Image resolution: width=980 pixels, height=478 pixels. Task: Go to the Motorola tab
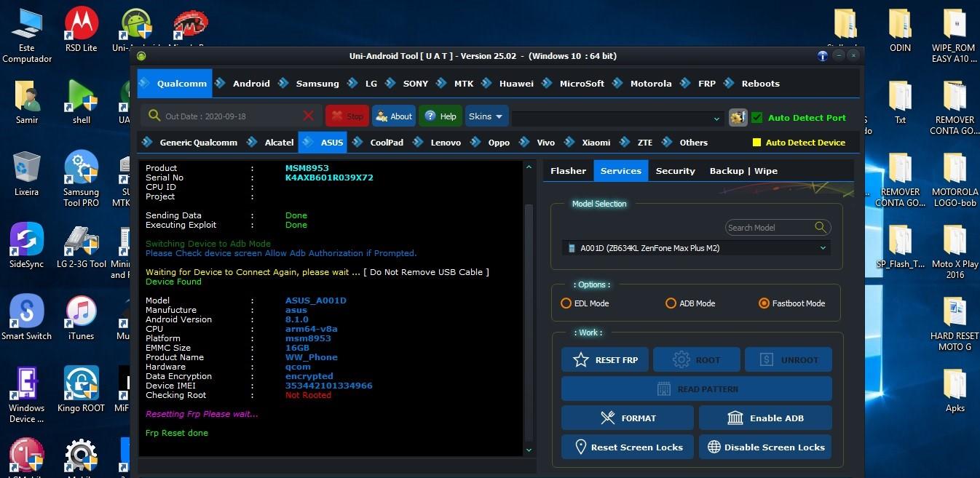(x=651, y=84)
